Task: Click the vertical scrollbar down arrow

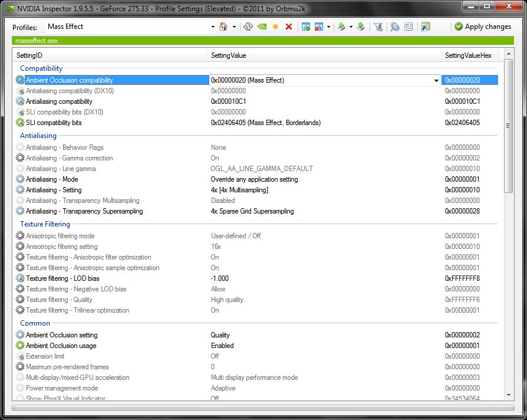Action: (509, 395)
